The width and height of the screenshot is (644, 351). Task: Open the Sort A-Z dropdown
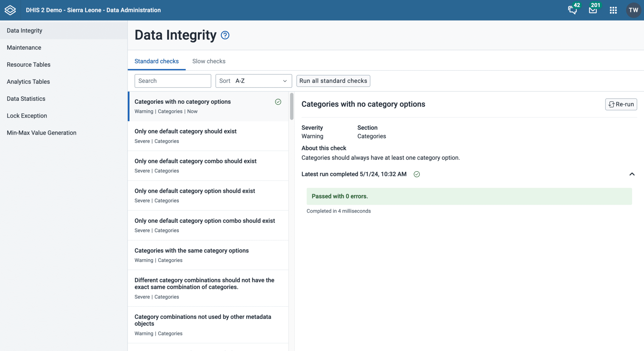253,81
